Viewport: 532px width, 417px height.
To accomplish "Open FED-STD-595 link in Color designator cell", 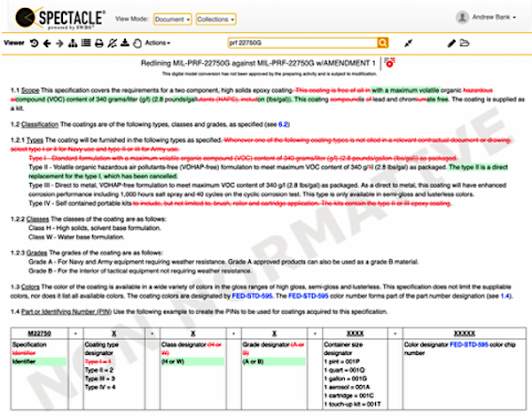I will coord(469,344).
